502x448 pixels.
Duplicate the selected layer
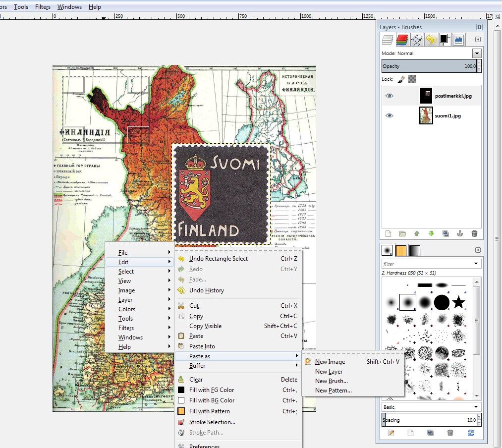pos(446,234)
